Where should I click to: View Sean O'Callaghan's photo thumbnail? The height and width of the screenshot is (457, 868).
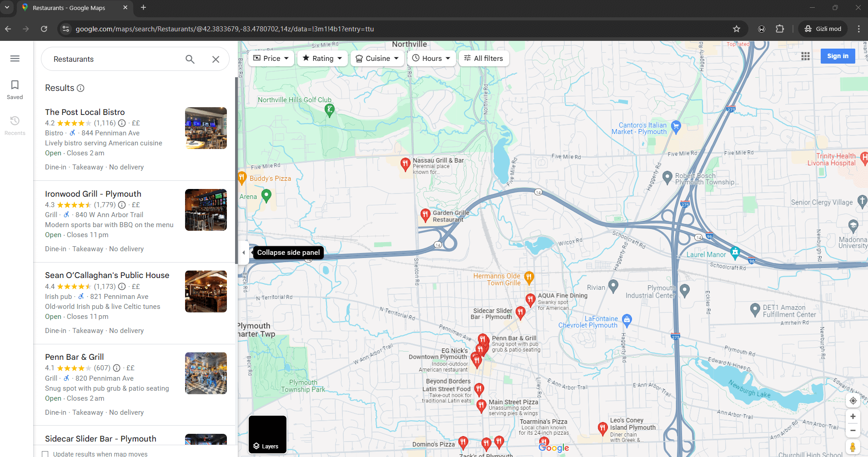206,292
